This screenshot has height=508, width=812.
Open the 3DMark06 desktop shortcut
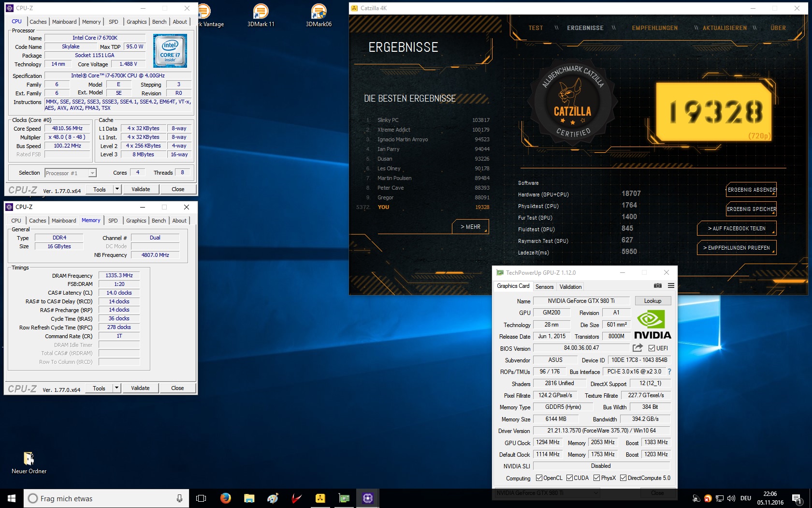point(319,15)
